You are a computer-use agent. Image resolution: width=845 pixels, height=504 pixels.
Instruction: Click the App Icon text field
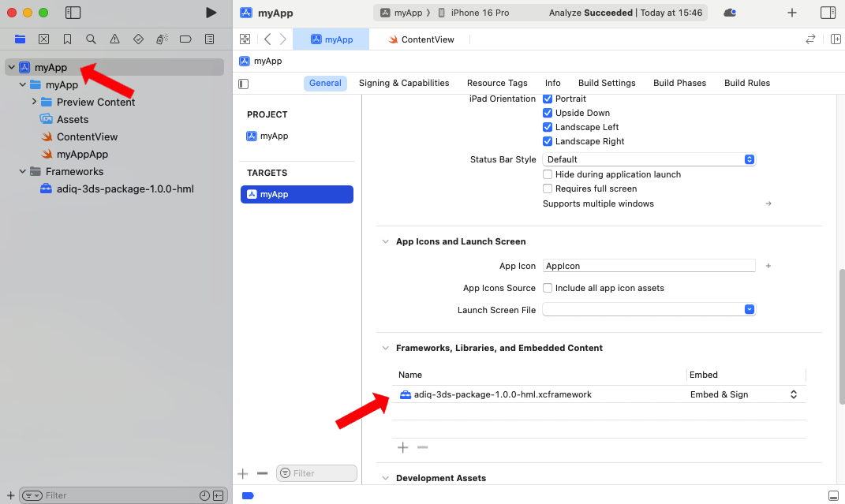(649, 266)
